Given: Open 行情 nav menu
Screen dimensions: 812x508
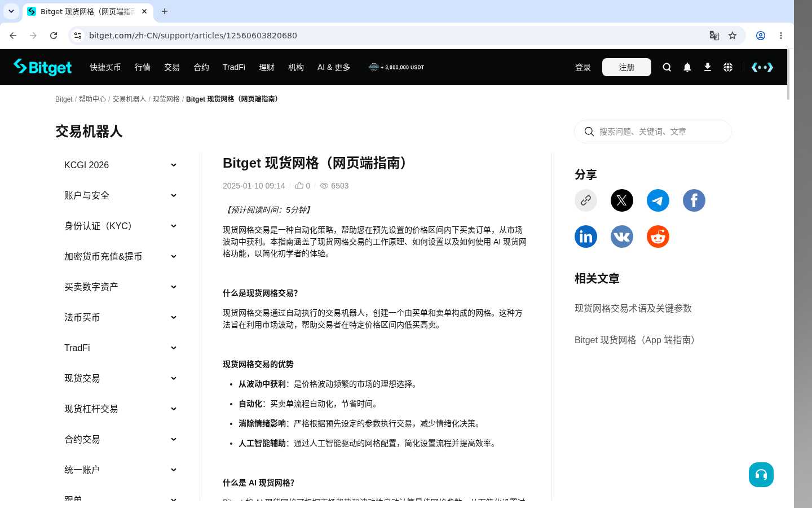Looking at the screenshot, I should [x=143, y=67].
